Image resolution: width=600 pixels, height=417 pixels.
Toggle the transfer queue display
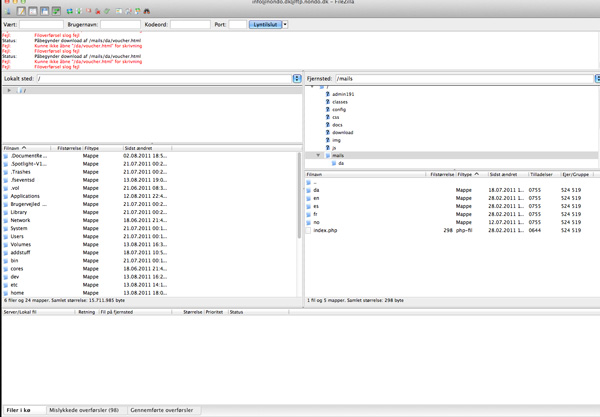pyautogui.click(x=56, y=11)
